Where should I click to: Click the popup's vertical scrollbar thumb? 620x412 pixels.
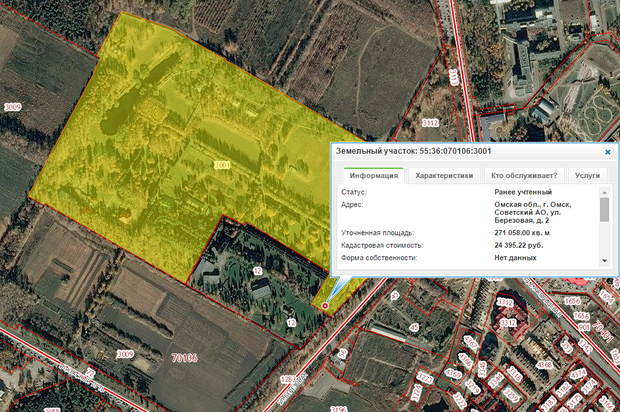(x=604, y=209)
